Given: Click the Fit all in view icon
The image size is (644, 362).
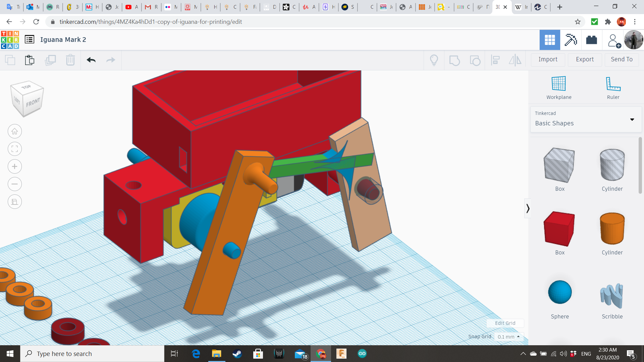Looking at the screenshot, I should pyautogui.click(x=15, y=149).
